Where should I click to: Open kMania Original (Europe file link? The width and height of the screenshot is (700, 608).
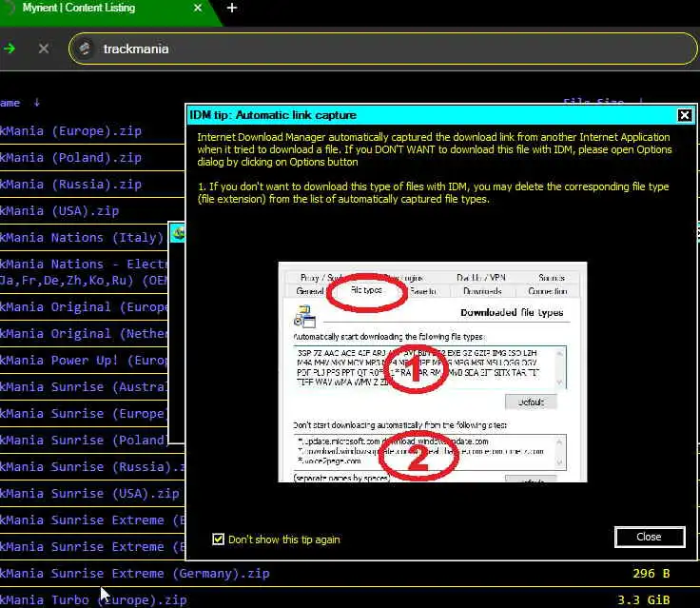click(84, 307)
